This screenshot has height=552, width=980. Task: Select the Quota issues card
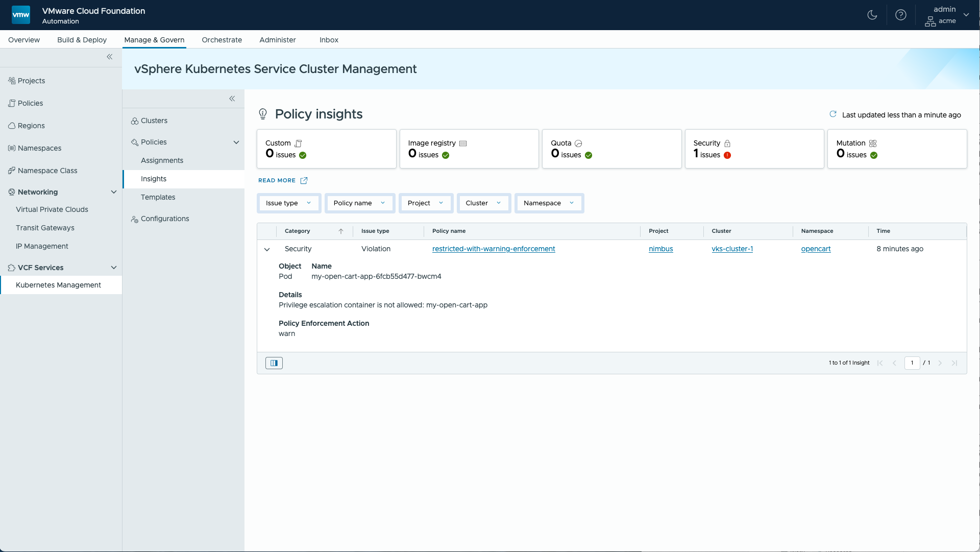click(611, 149)
